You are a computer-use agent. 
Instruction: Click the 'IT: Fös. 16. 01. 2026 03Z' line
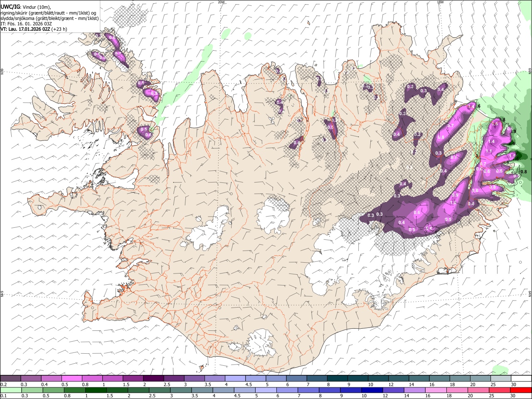(x=26, y=24)
